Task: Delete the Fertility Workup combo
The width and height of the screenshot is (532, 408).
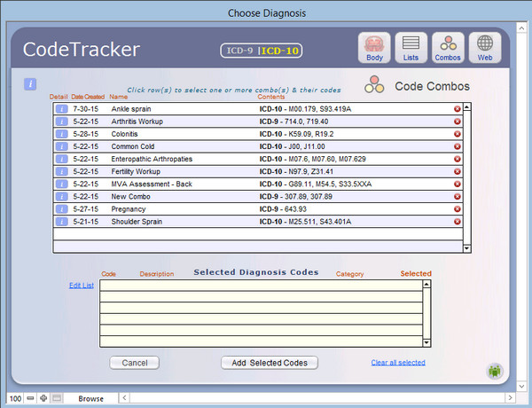Action: pos(458,171)
